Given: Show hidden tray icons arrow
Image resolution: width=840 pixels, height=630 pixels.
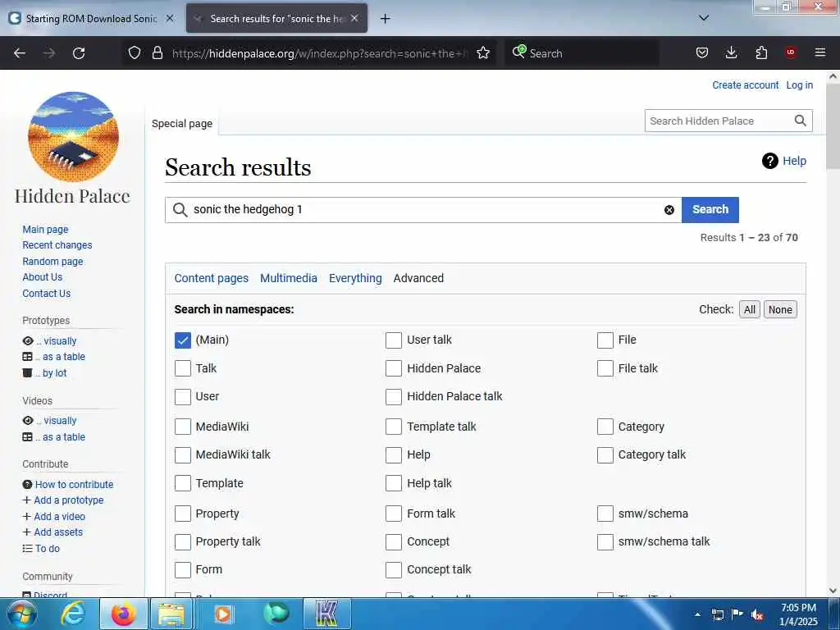Looking at the screenshot, I should pos(697,615).
